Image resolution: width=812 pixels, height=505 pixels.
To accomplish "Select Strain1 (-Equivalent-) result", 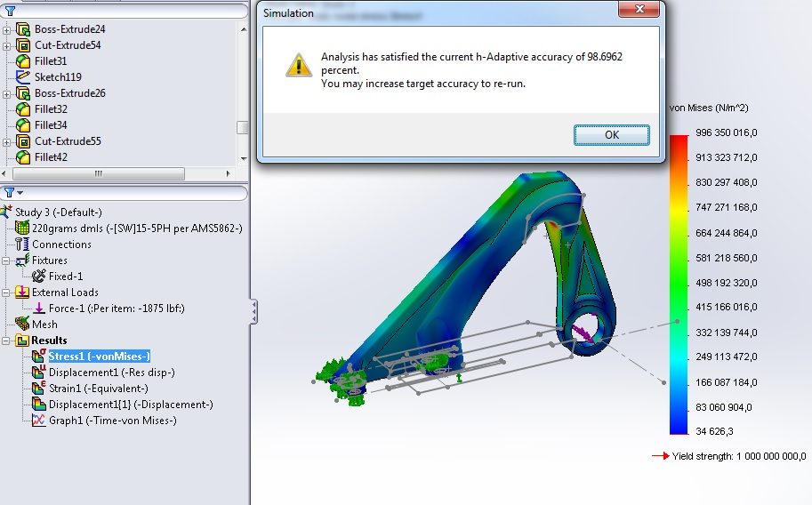I will (x=99, y=389).
